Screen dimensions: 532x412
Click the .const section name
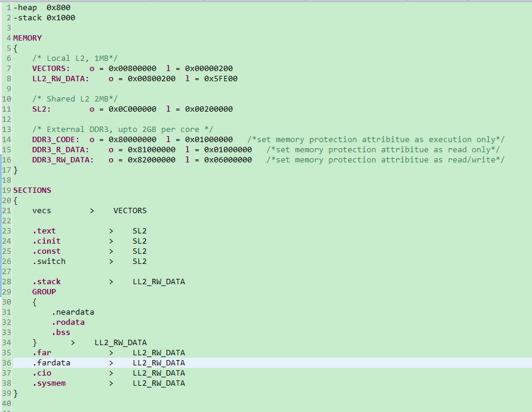tap(47, 251)
